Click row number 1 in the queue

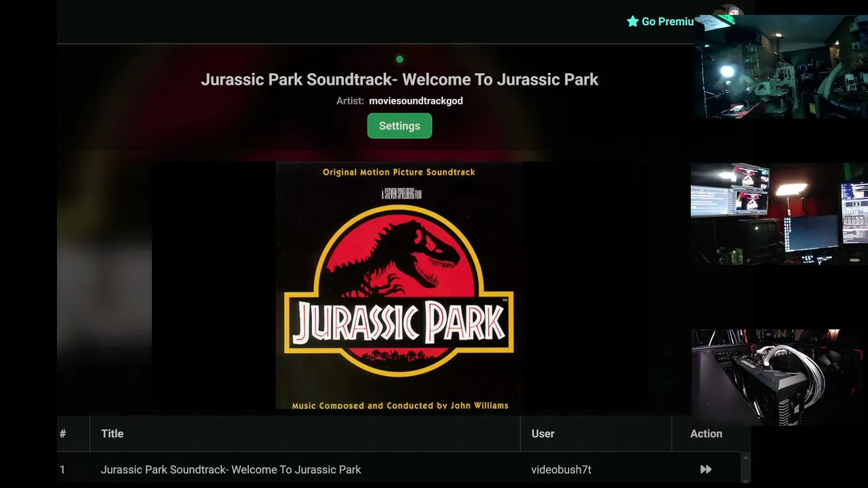click(x=62, y=470)
